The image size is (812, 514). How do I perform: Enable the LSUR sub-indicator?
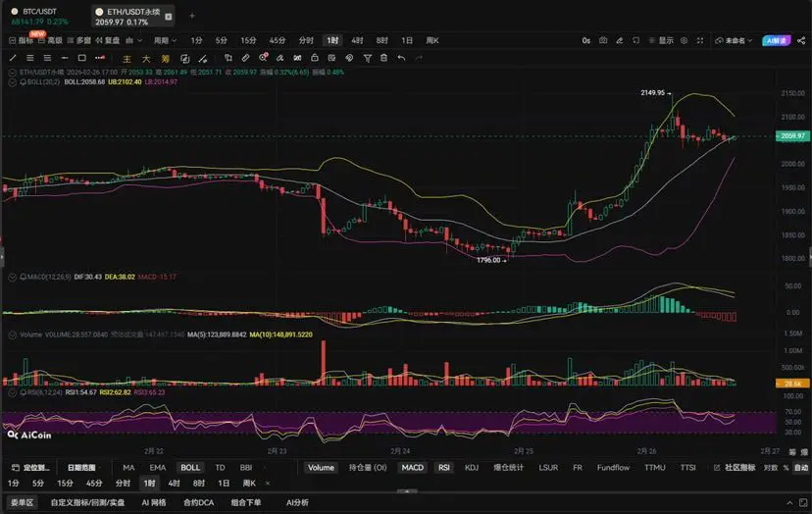[548, 467]
